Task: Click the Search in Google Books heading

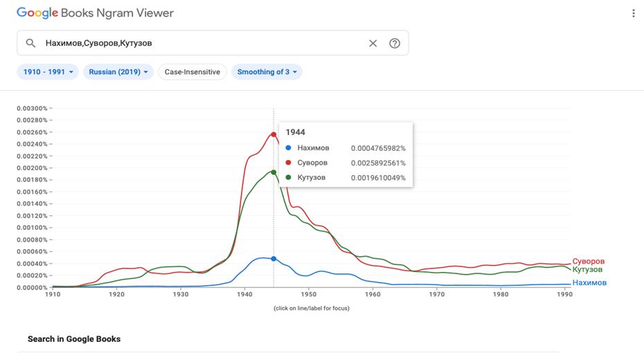Action: pyautogui.click(x=74, y=339)
